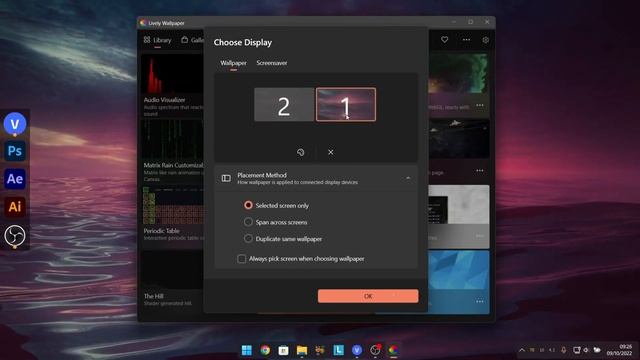The image size is (640, 360).
Task: Choose Span across screens option
Action: point(248,222)
